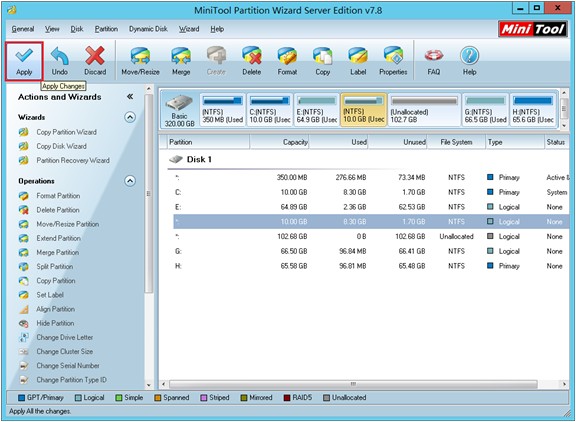Sort by the Capacity column header
The width and height of the screenshot is (576, 422).
coord(280,142)
